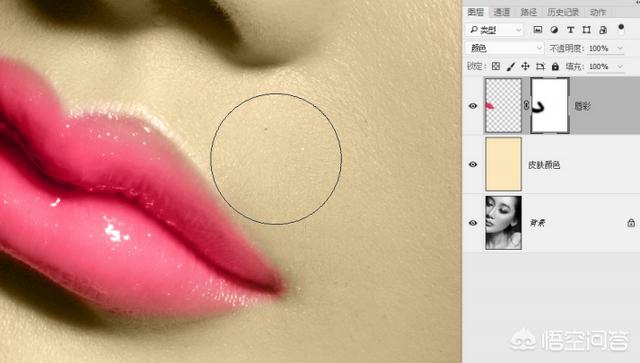640x363 pixels.
Task: Select the pixel layer filter icon
Action: pyautogui.click(x=538, y=30)
